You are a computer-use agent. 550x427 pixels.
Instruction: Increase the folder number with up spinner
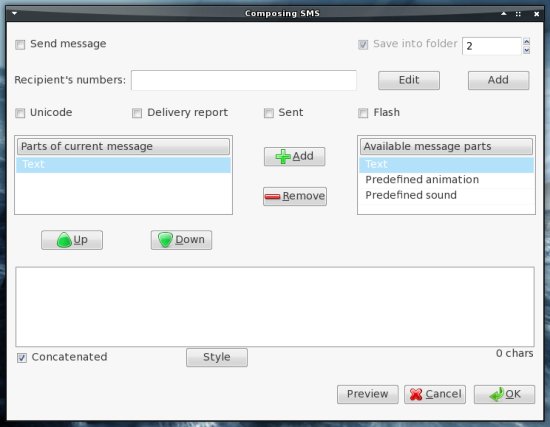[x=526, y=41]
